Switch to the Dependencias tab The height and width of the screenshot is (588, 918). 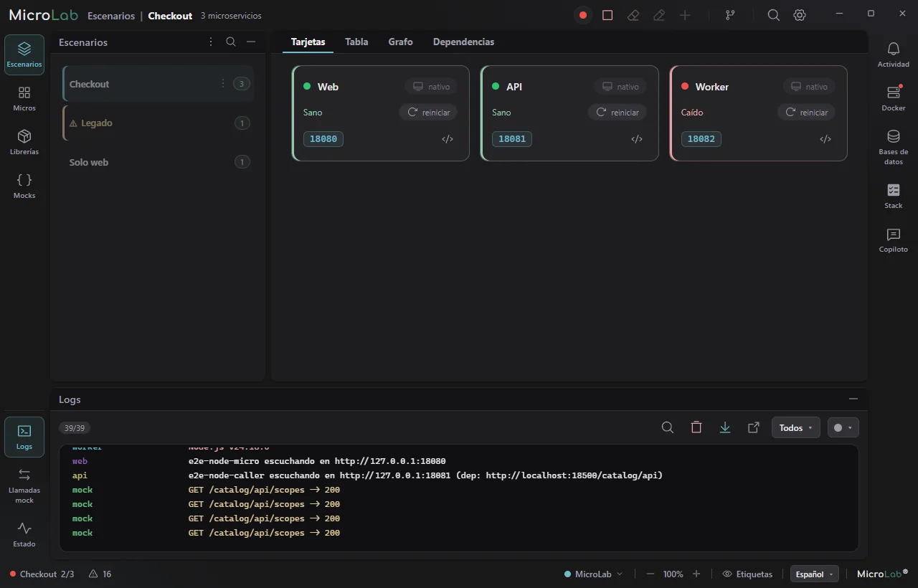[463, 42]
